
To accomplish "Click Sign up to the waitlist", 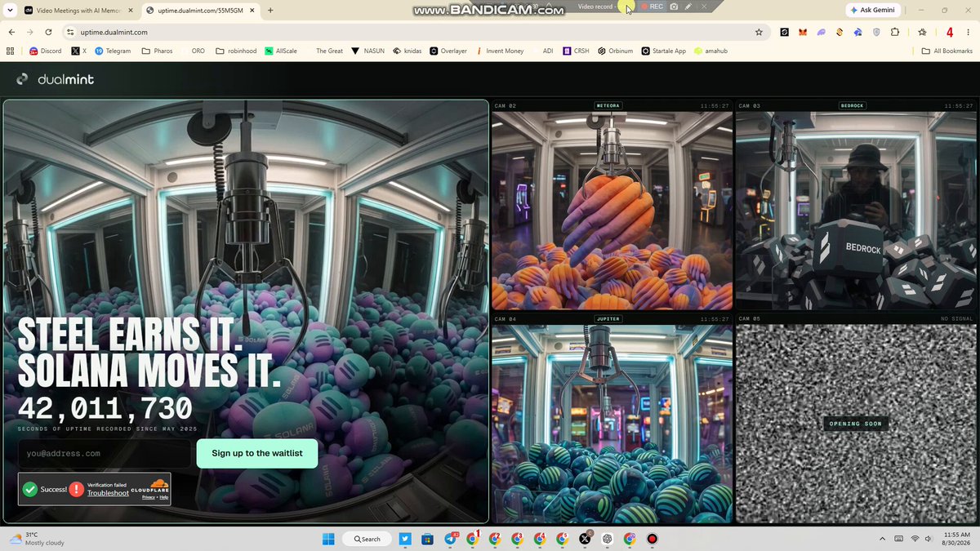I will click(x=257, y=453).
